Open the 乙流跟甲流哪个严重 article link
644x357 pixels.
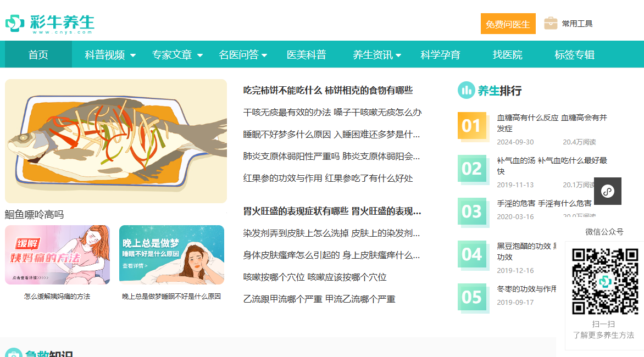click(319, 299)
